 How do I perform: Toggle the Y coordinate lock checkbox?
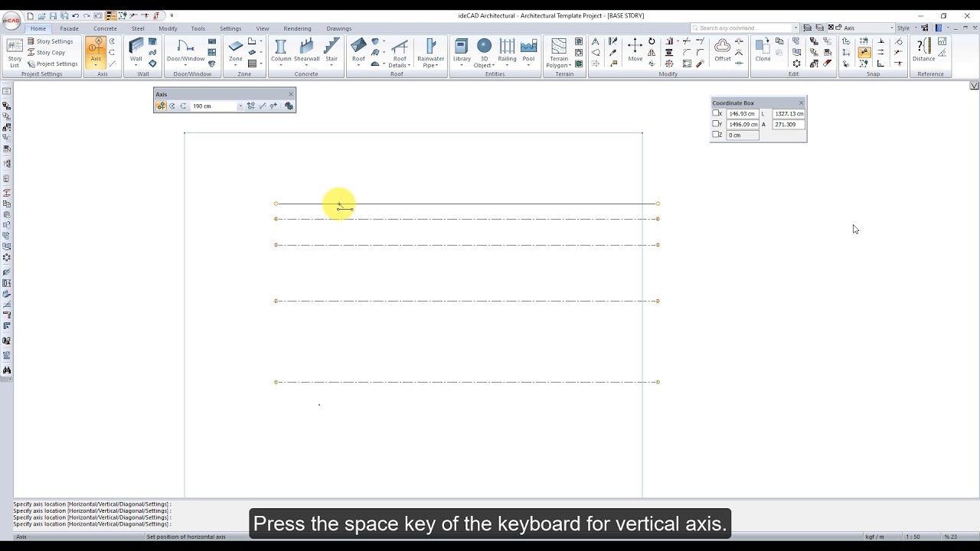click(x=716, y=124)
